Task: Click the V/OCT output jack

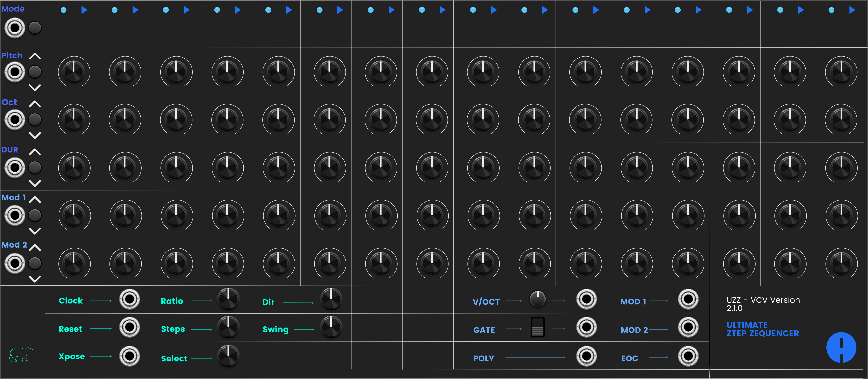Action: [x=586, y=299]
